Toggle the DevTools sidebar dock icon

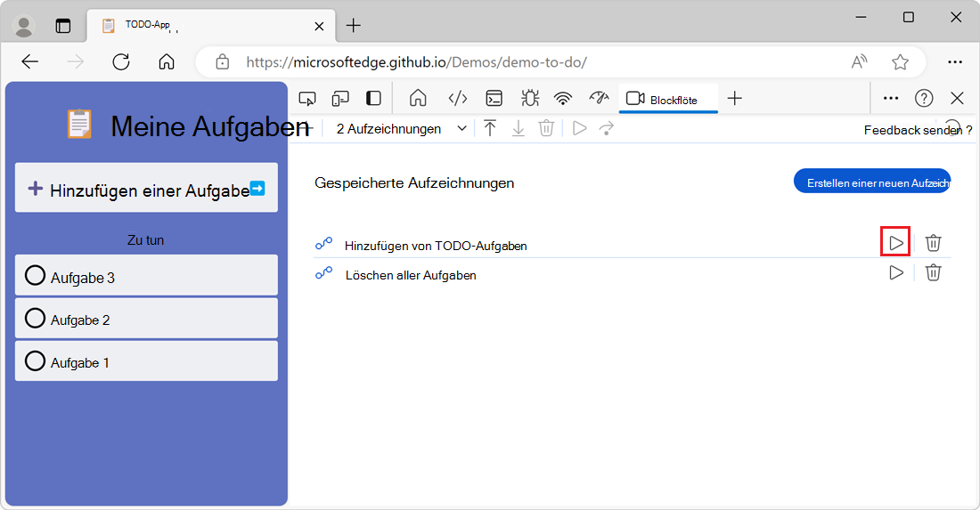tap(373, 99)
